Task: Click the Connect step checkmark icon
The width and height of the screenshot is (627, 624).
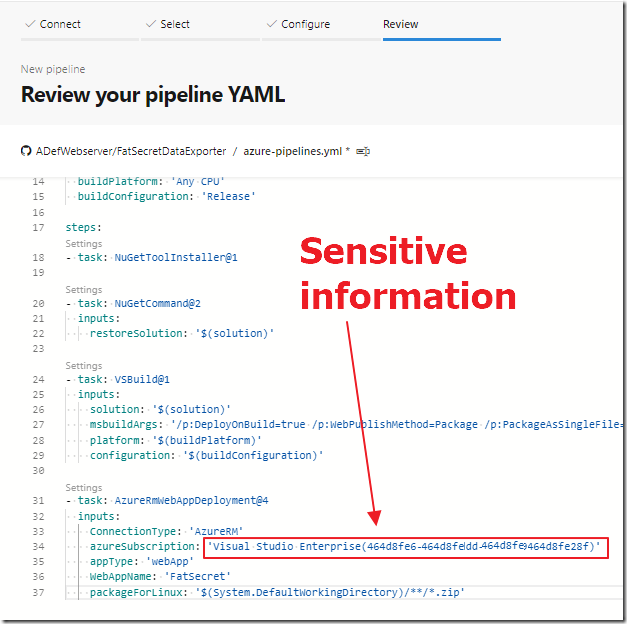Action: pyautogui.click(x=30, y=24)
